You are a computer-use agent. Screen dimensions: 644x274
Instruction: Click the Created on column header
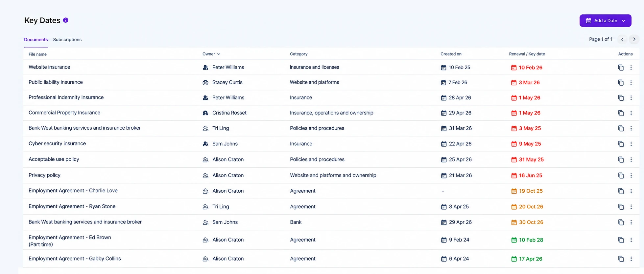451,54
